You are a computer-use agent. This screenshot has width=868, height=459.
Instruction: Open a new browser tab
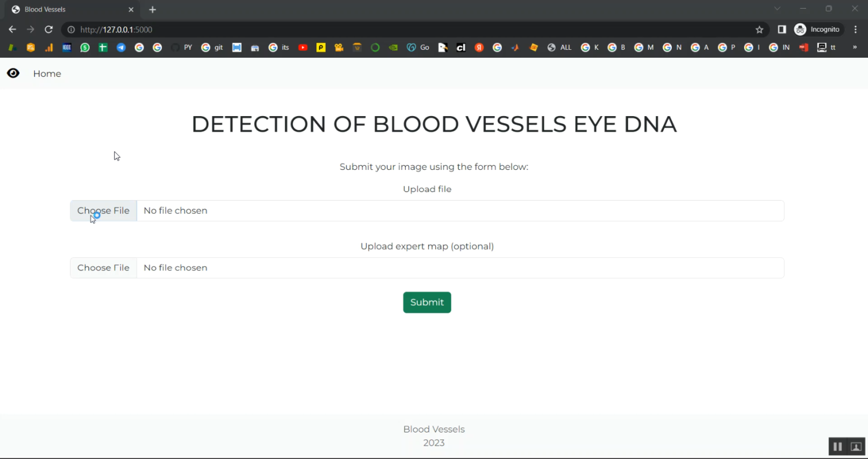pyautogui.click(x=153, y=9)
